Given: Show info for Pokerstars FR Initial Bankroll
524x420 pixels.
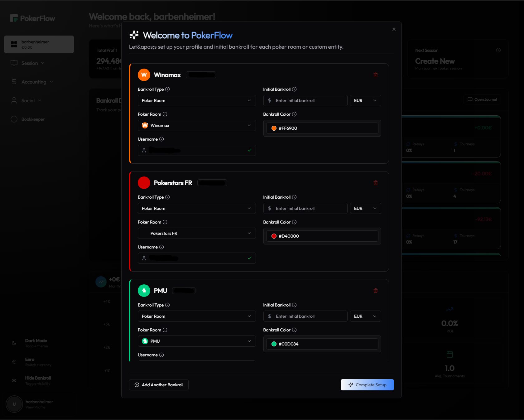Looking at the screenshot, I should [x=294, y=197].
